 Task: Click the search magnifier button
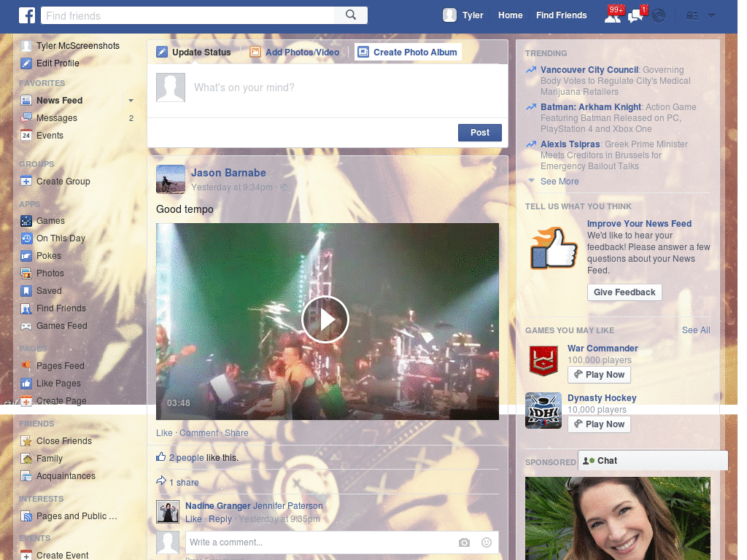351,15
